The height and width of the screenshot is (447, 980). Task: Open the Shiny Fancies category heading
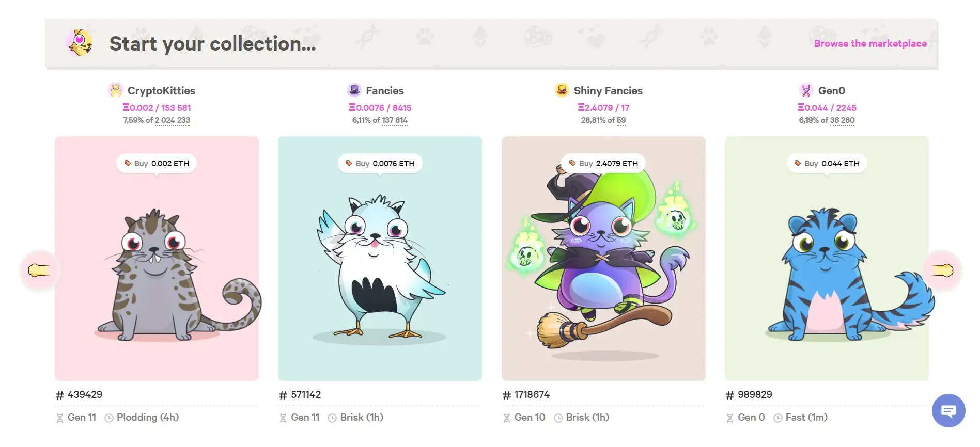[608, 91]
